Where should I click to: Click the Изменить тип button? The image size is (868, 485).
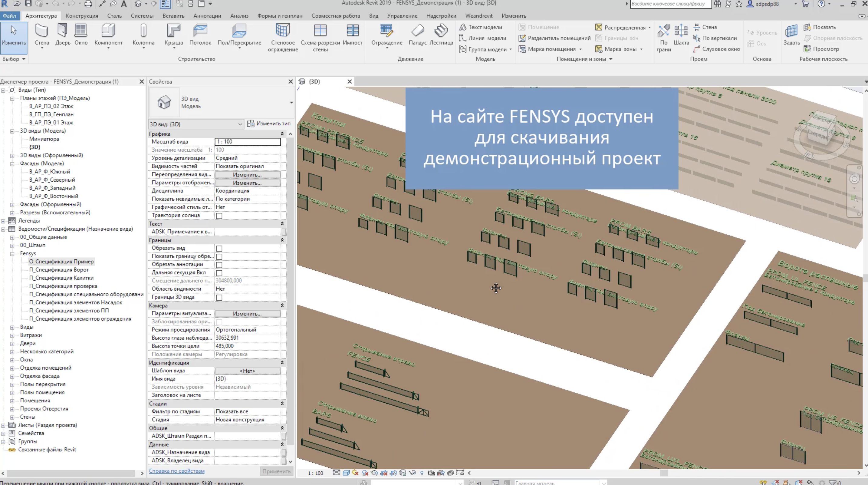[x=269, y=124]
